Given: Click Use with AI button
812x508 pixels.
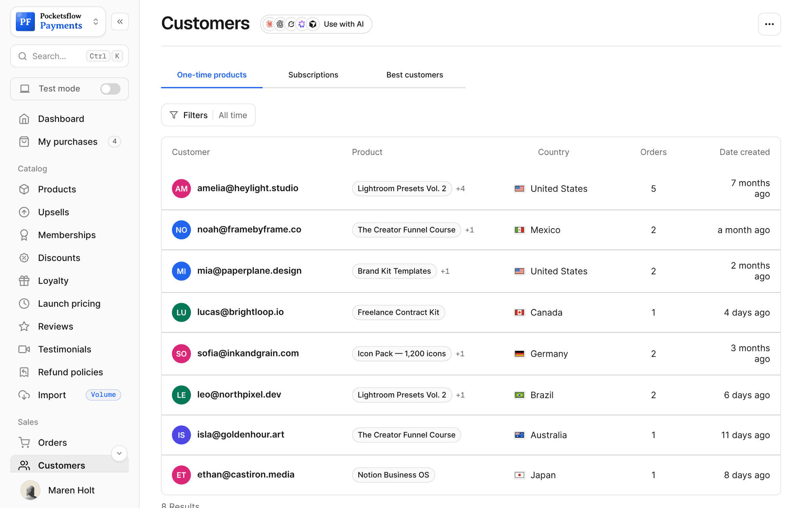Looking at the screenshot, I should (316, 24).
